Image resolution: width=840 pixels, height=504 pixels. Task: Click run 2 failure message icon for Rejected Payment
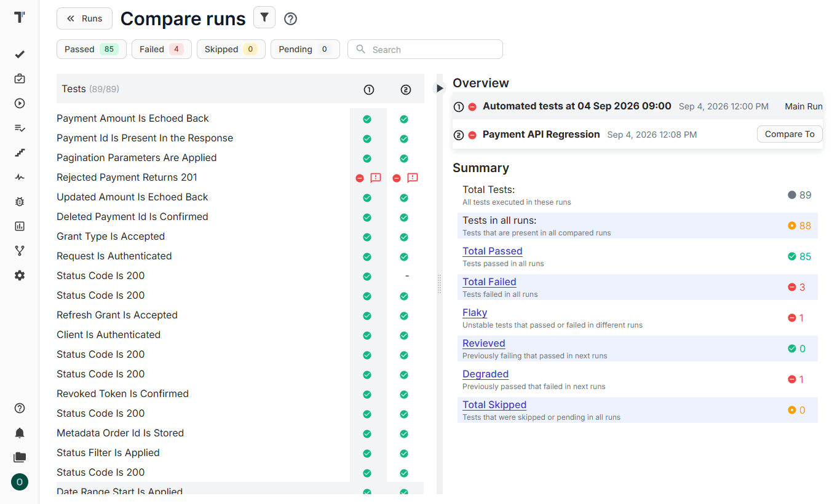point(413,178)
